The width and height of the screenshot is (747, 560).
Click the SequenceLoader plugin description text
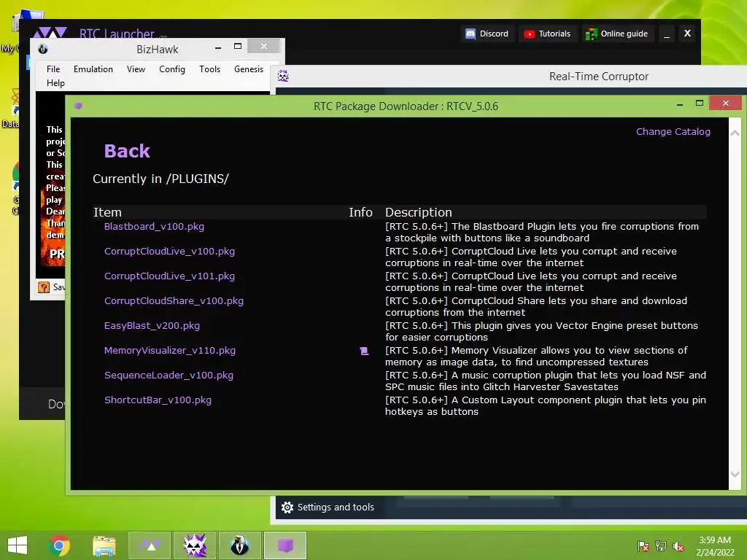click(546, 381)
